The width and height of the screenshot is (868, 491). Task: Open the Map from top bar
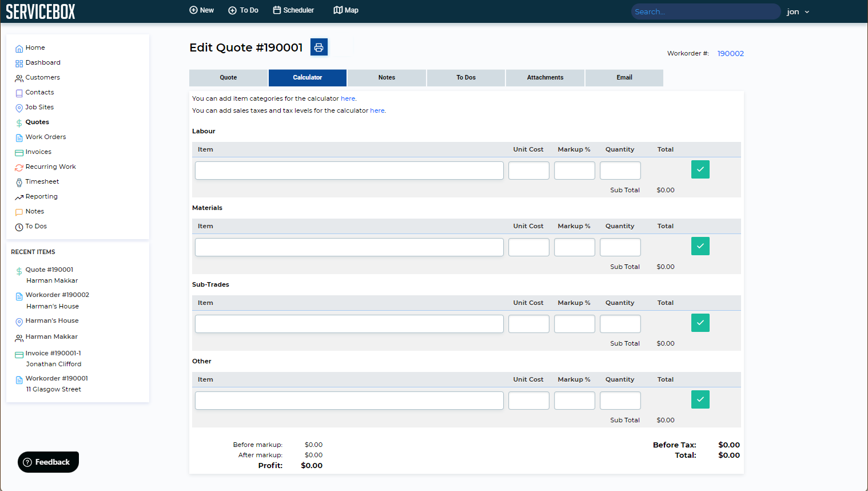346,10
